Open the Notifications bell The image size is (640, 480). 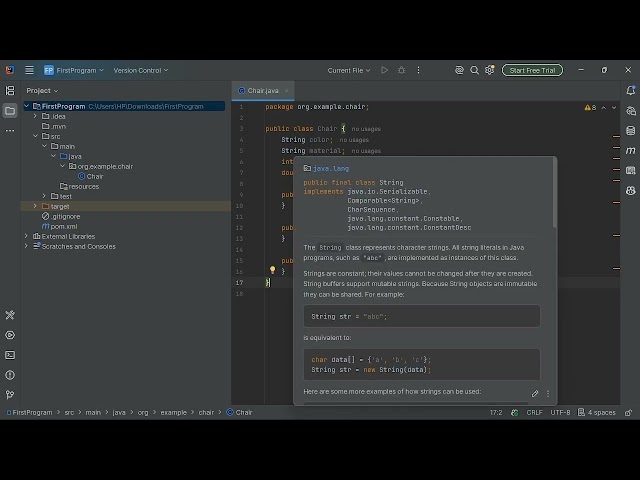tap(631, 90)
